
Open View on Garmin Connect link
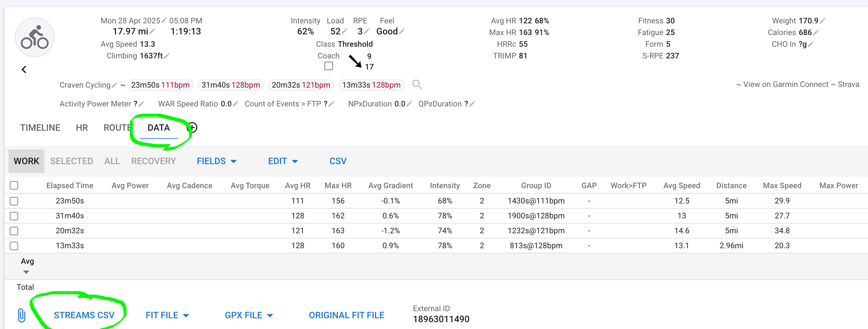pos(786,84)
